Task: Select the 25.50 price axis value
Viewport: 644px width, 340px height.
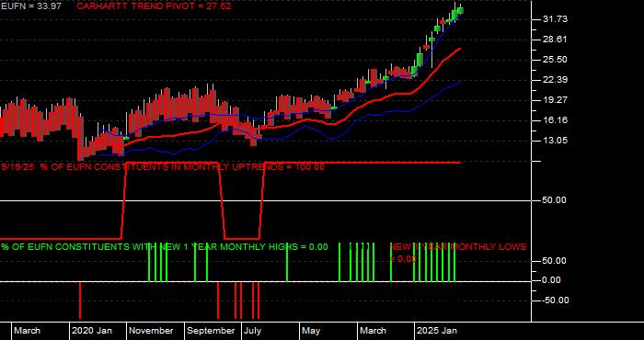Action: [555, 60]
